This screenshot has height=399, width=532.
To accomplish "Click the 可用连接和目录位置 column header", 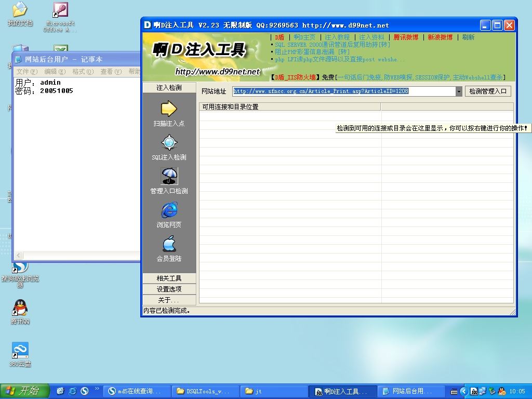I will pos(290,107).
